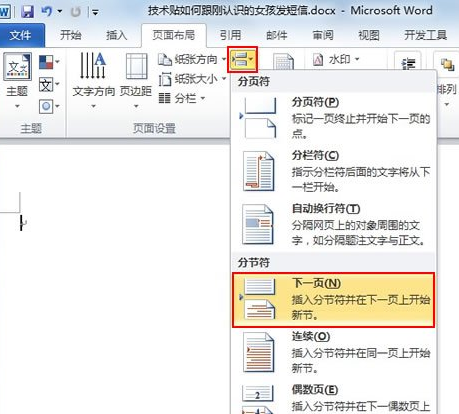The image size is (459, 414).
Task: Click the Save icon in quick access toolbar
Action: tap(27, 12)
